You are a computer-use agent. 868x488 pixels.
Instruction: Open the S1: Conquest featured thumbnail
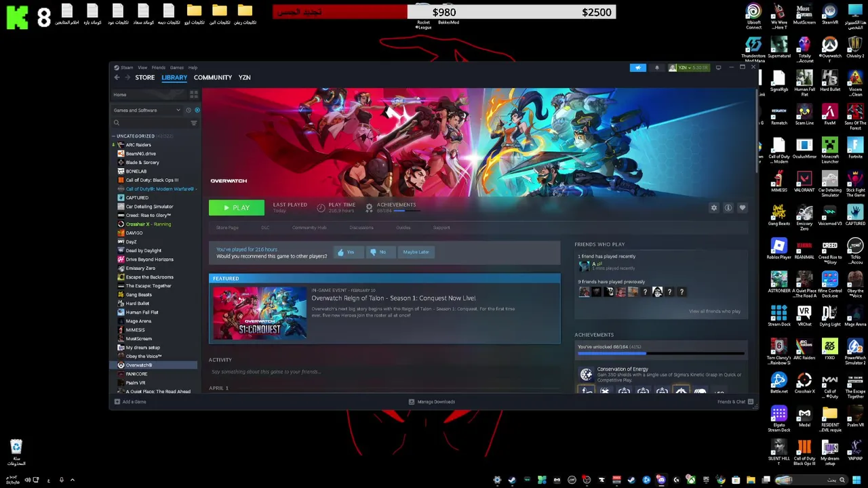260,312
